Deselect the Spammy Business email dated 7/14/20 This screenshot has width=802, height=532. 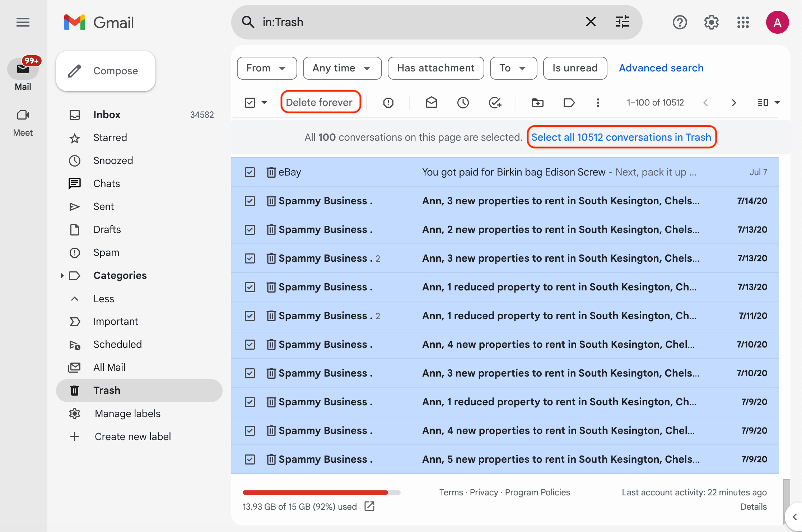tap(250, 201)
